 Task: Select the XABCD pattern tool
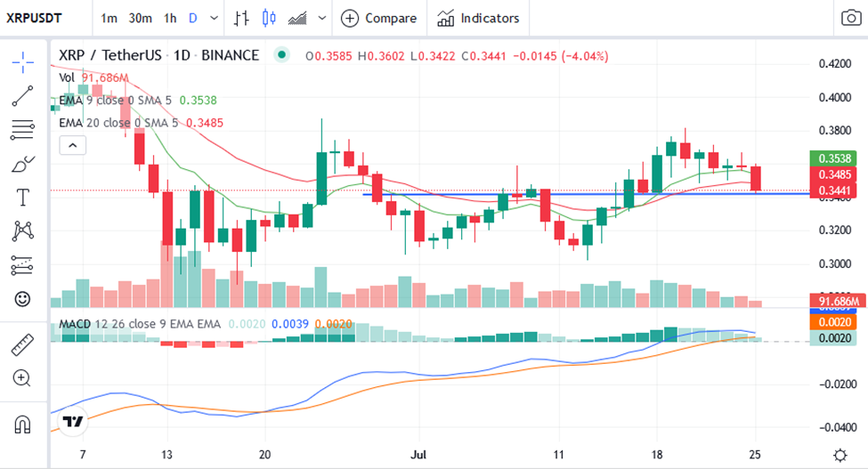click(22, 230)
